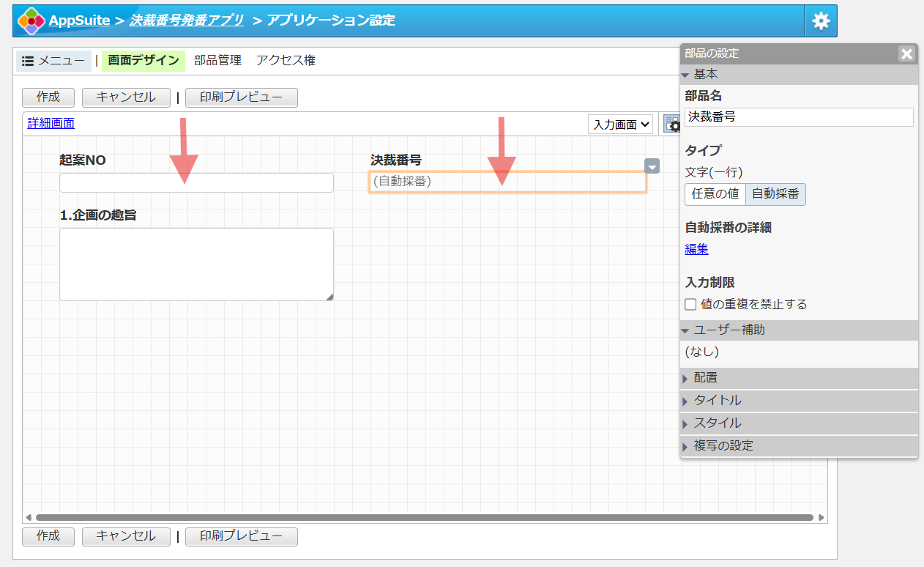Click the screen-settings gear icon near 入力画面
Image resolution: width=924 pixels, height=567 pixels.
click(672, 124)
